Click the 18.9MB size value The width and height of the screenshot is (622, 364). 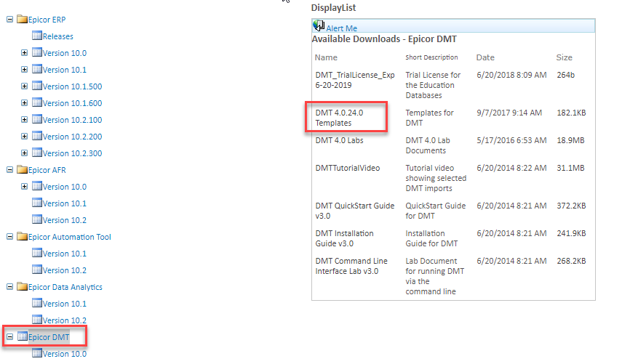[570, 140]
